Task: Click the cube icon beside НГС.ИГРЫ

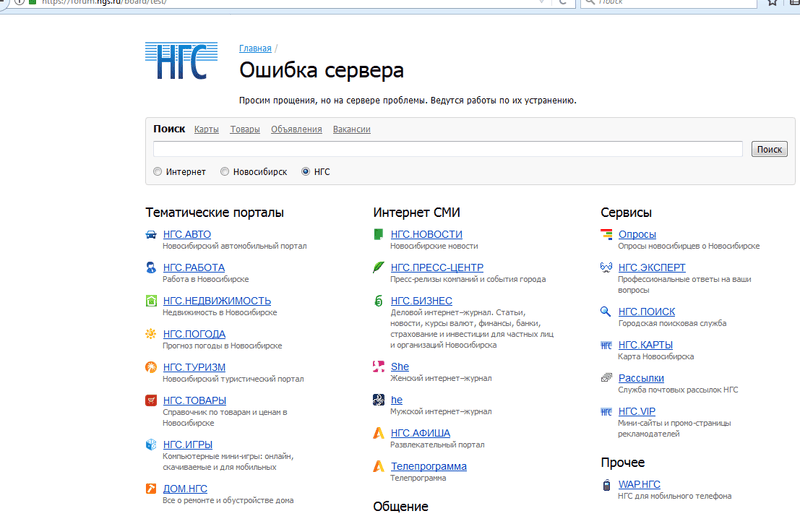Action: point(151,445)
